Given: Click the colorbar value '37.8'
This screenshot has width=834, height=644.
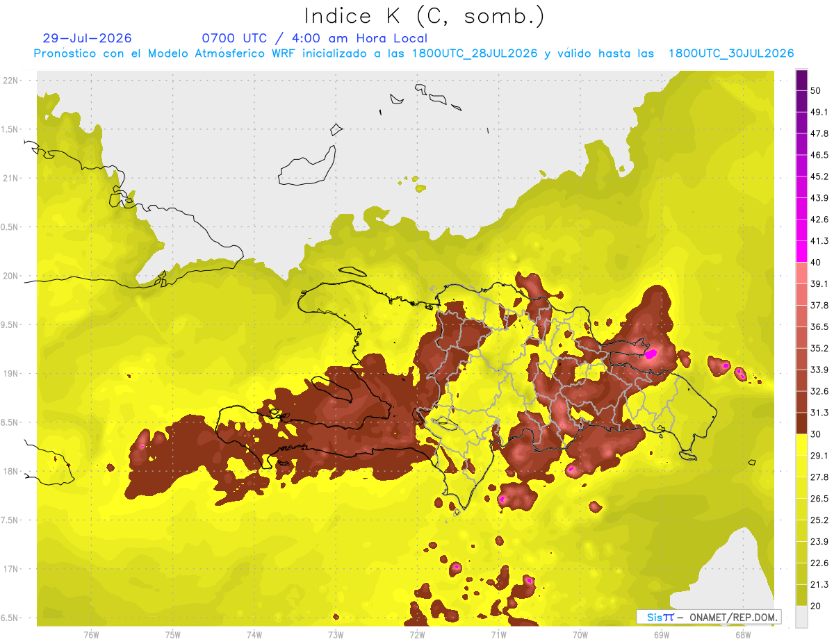Looking at the screenshot, I should [819, 306].
